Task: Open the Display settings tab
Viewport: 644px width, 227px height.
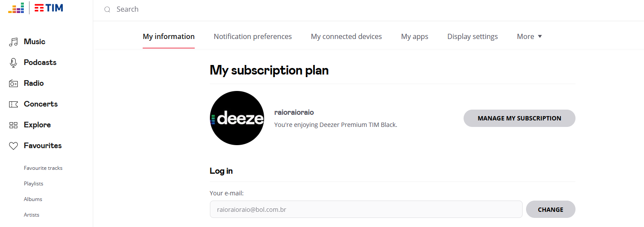Action: click(472, 37)
